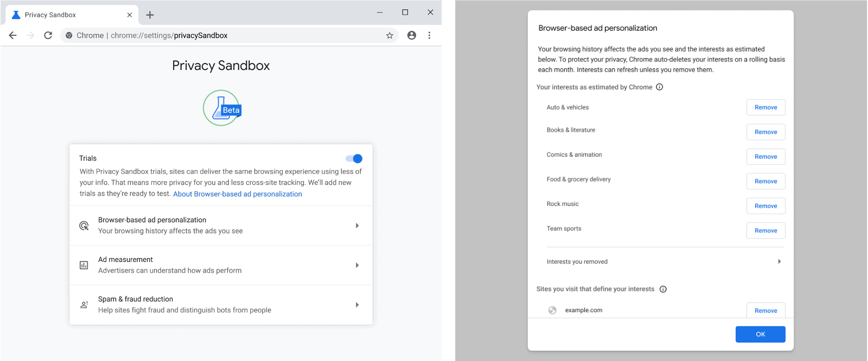
Task: Click the Privacy Sandbox Beta flask logo
Action: click(x=222, y=108)
